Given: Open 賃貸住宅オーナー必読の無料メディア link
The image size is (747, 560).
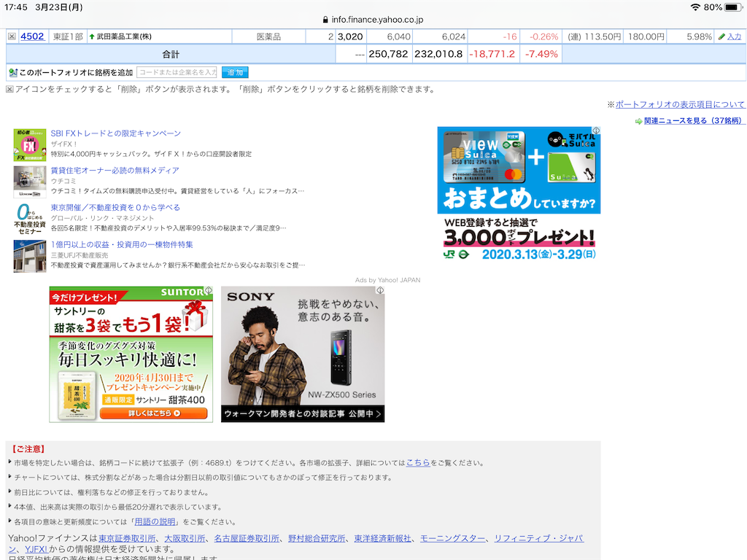Looking at the screenshot, I should (x=115, y=171).
